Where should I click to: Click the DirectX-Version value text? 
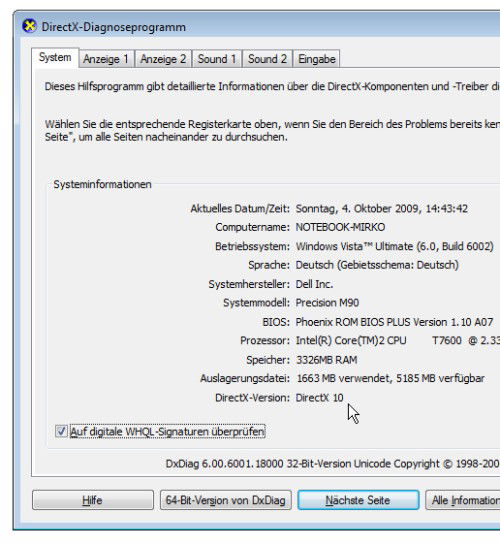tap(319, 398)
